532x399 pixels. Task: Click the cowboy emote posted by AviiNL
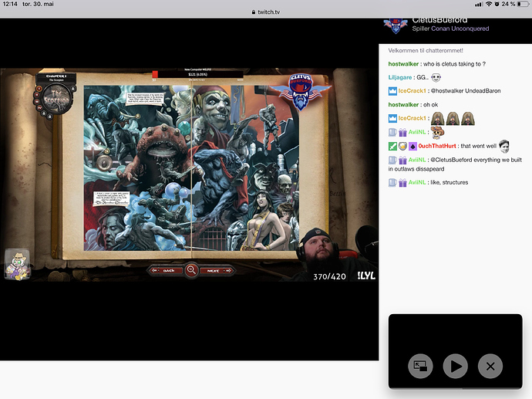point(438,133)
